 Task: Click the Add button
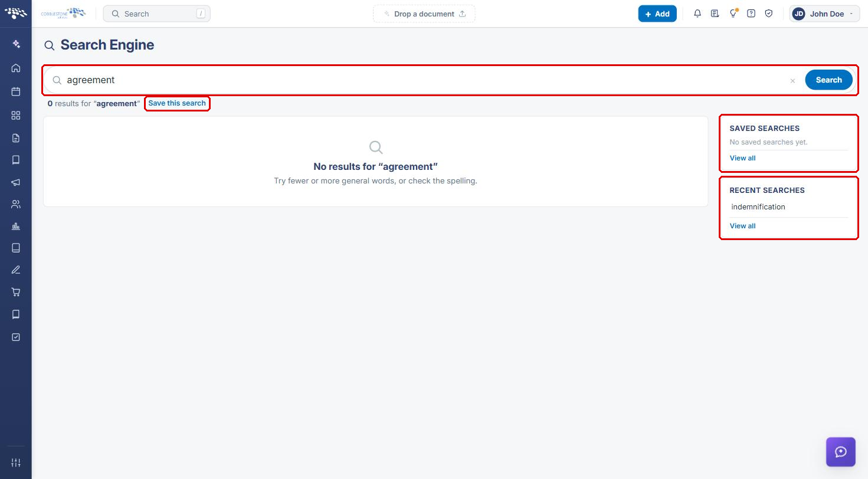point(657,14)
